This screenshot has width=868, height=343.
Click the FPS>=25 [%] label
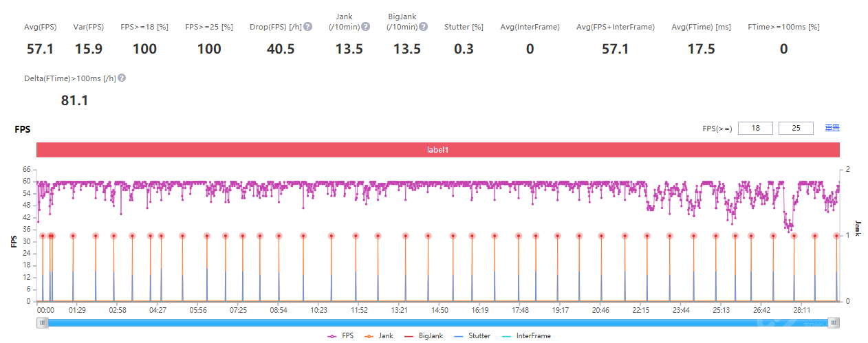[x=209, y=27]
